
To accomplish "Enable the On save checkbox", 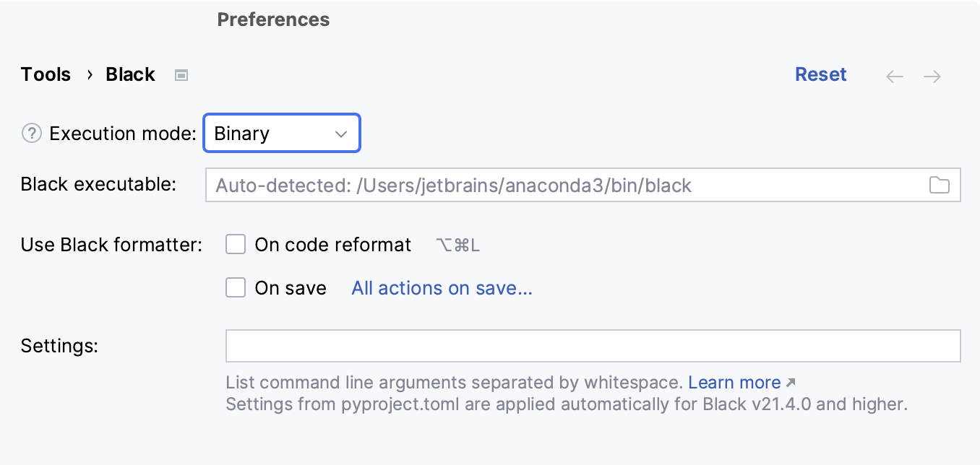I will click(235, 287).
